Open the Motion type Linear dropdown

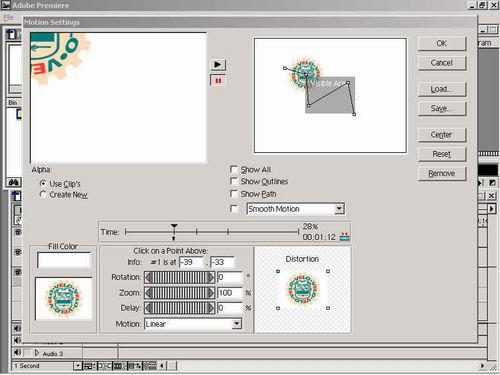[x=236, y=324]
